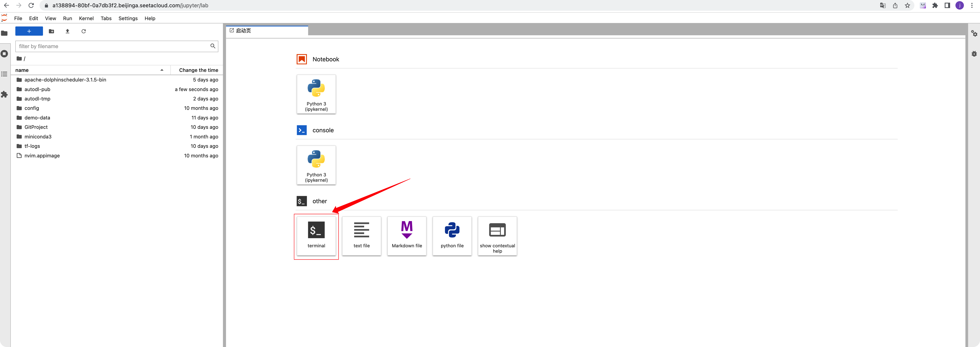Image resolution: width=980 pixels, height=347 pixels.
Task: Create a new Markdown file
Action: pos(407,236)
